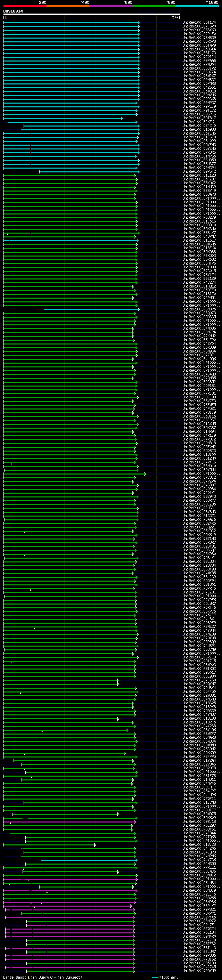Select label UniRef100_C5P8Q9
Image resolution: width=222 pixels, height=980 pixels.
(199, 642)
